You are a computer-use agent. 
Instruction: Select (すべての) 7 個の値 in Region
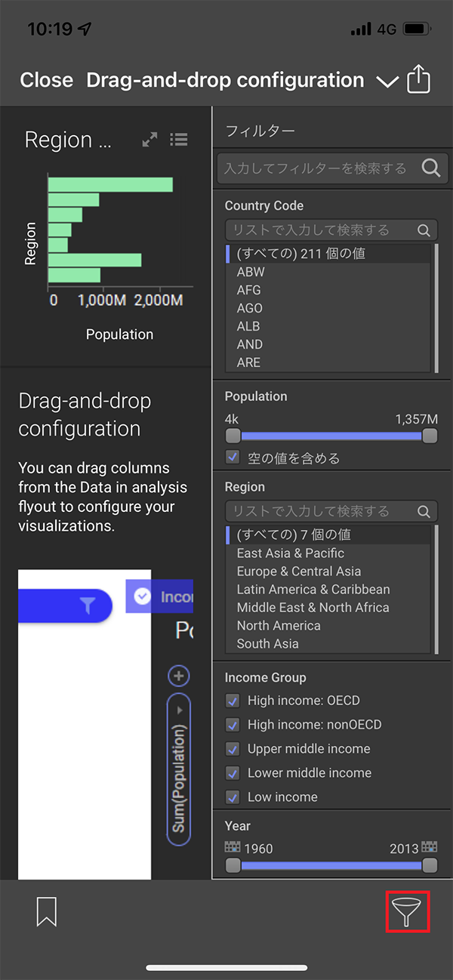click(x=328, y=535)
